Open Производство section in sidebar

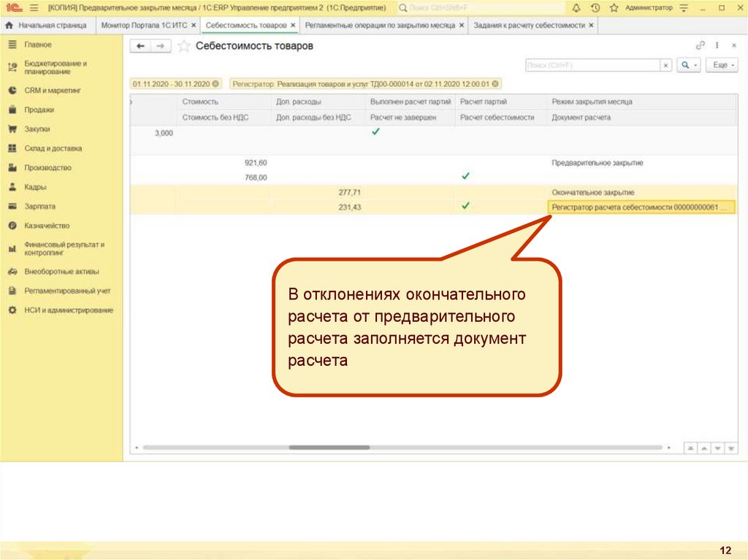47,167
